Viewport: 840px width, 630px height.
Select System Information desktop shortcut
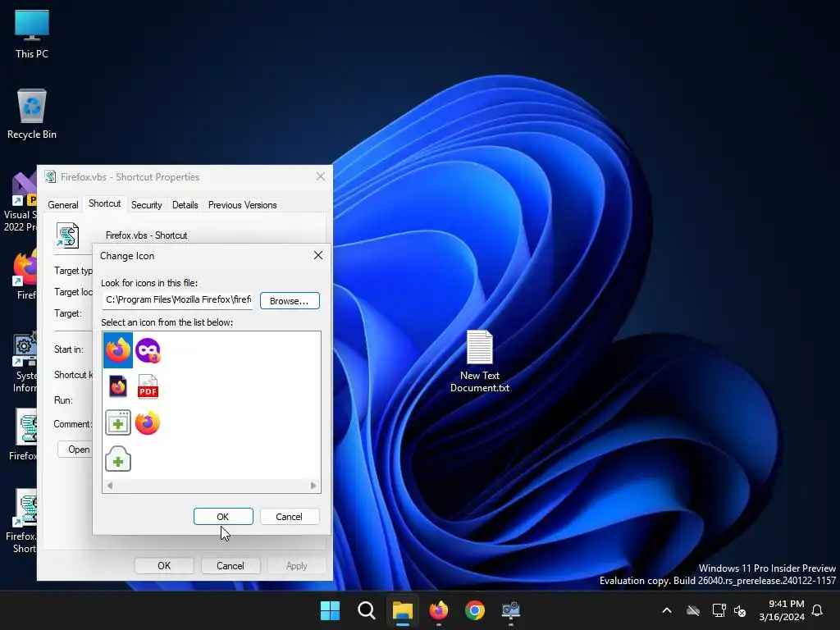(25, 362)
